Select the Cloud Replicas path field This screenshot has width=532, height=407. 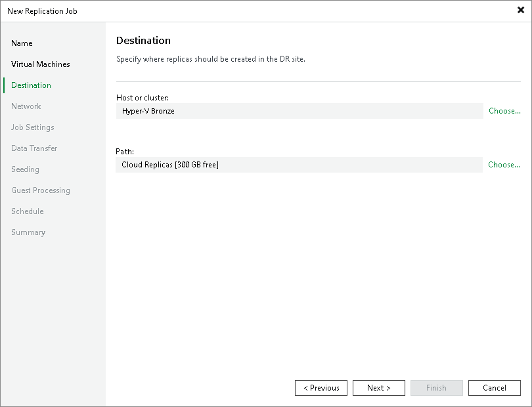299,164
